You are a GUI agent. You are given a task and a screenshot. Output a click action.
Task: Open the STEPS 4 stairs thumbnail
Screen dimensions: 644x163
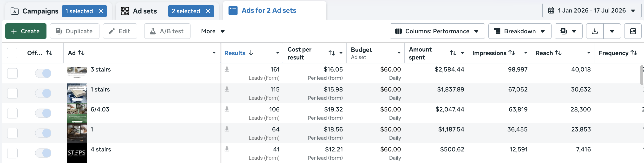pyautogui.click(x=77, y=153)
